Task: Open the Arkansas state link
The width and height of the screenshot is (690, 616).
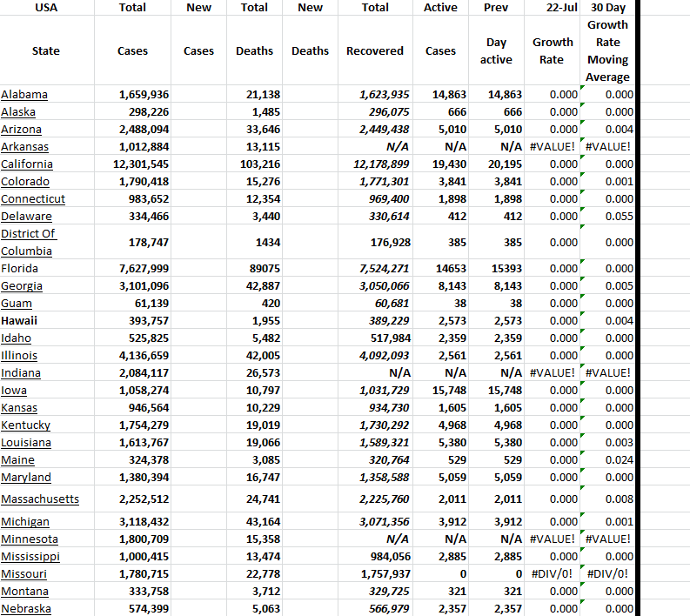Action: [x=24, y=146]
